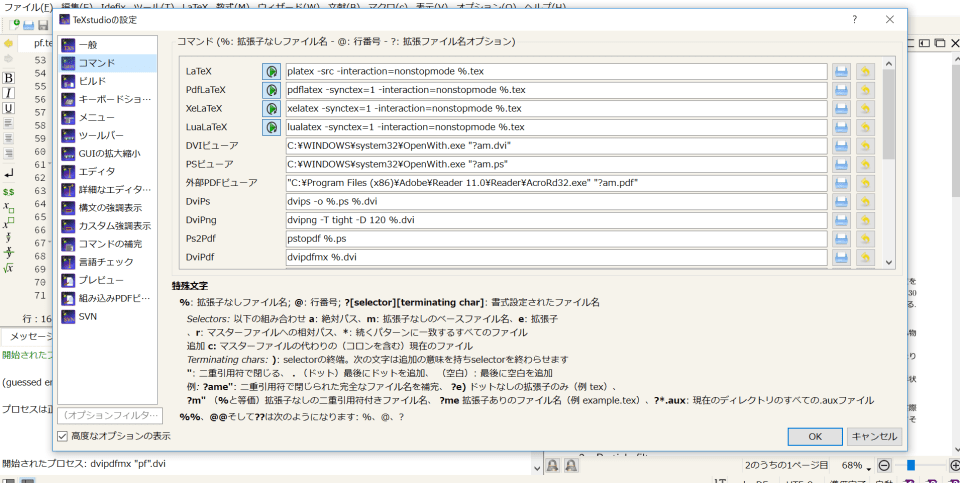960x483 pixels.
Task: Open the ツールバー settings page
Action: pyautogui.click(x=108, y=135)
